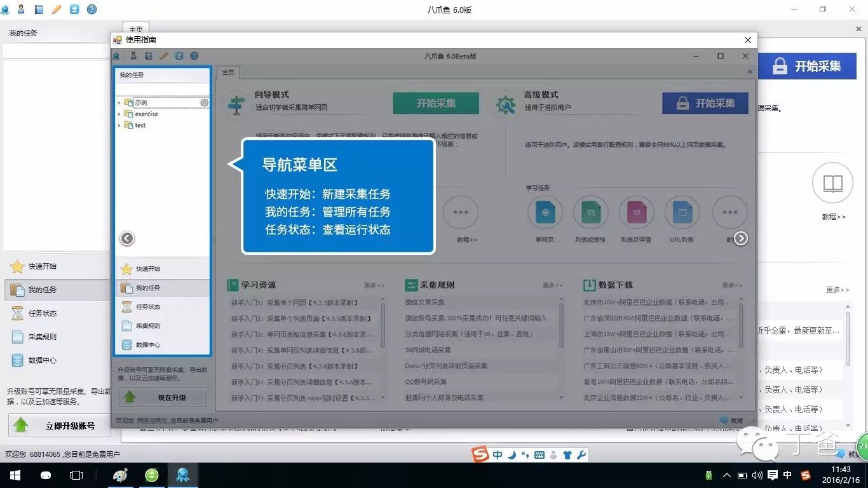The height and width of the screenshot is (488, 868).
Task: Click 更多>> next to 数据下载 in guide
Action: point(732,285)
